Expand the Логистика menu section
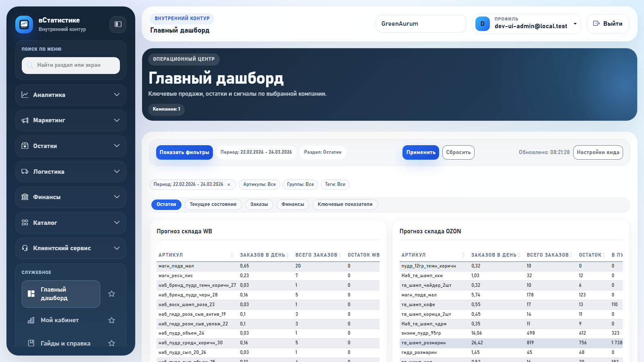Screen dimensions: 644x362 click(x=117, y=171)
